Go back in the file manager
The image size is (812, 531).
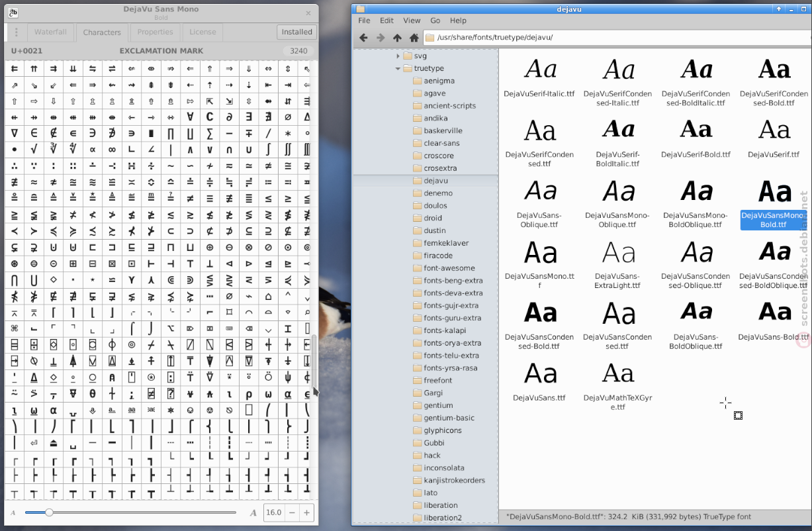[363, 38]
